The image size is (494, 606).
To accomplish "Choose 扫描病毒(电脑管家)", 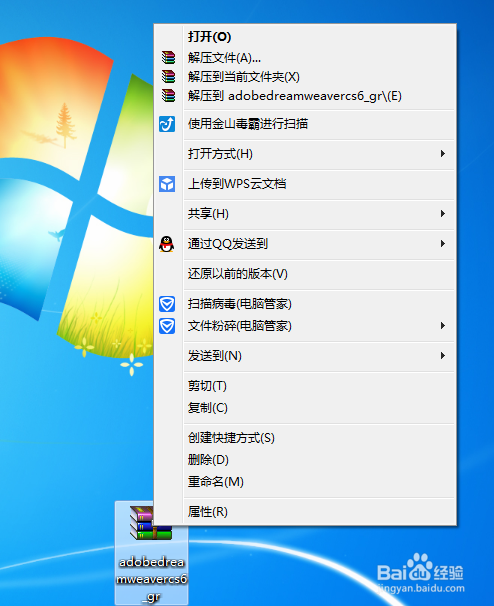I will (305, 304).
